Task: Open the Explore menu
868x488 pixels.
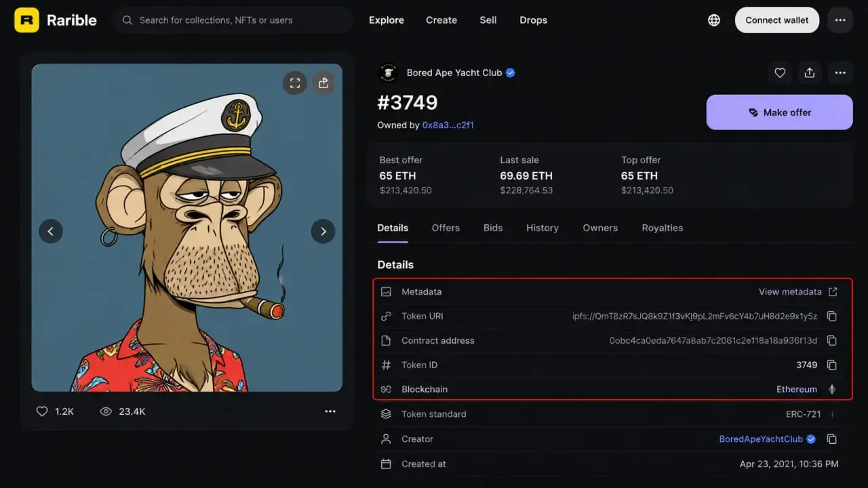Action: [x=387, y=20]
